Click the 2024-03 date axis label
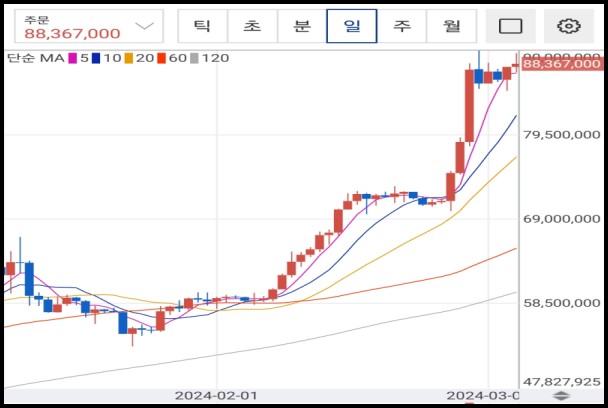The image size is (608, 408). point(482,396)
